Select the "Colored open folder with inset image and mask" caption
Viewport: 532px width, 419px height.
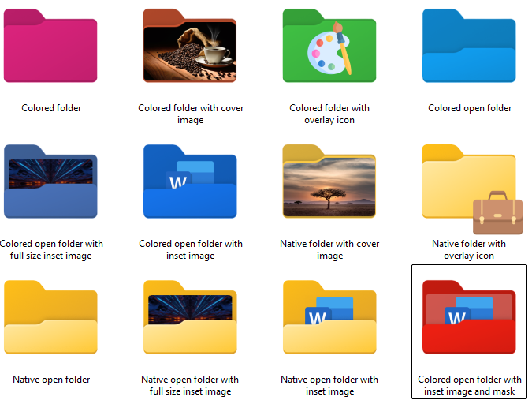(469, 386)
